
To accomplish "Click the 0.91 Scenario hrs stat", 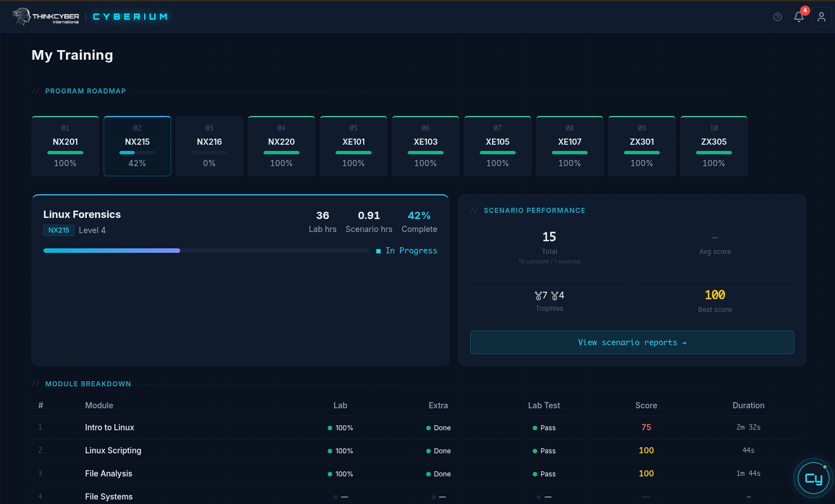I will (369, 222).
